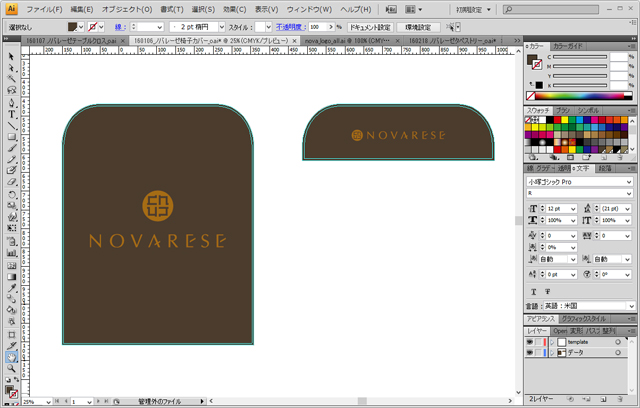Select the Column Graph tool
Viewport: 640px width, 408px height.
[11, 253]
